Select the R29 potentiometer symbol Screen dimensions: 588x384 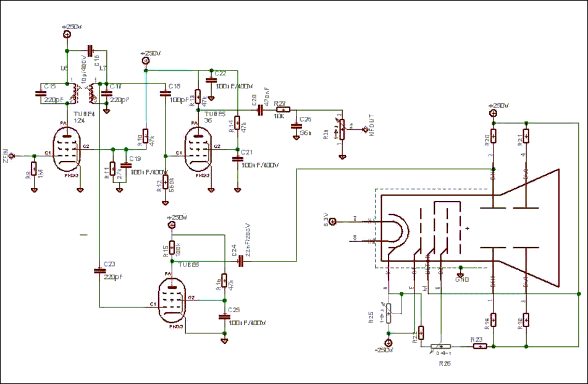342,129
